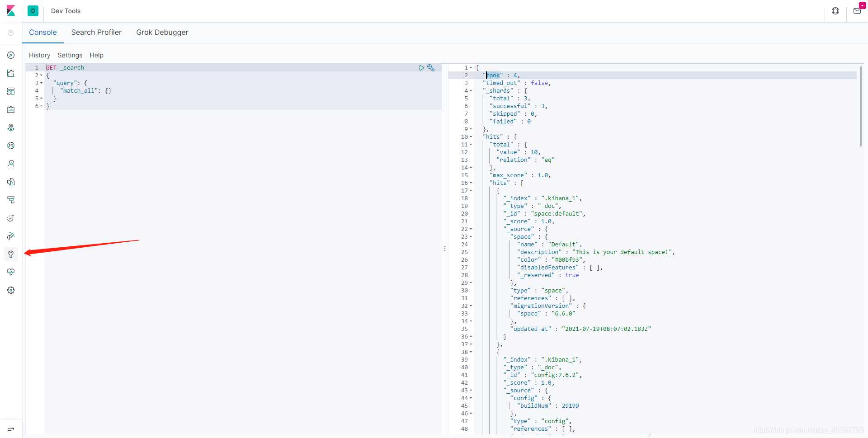This screenshot has height=438, width=868.
Task: Click the "_reserved" : true line
Action: 548,275
